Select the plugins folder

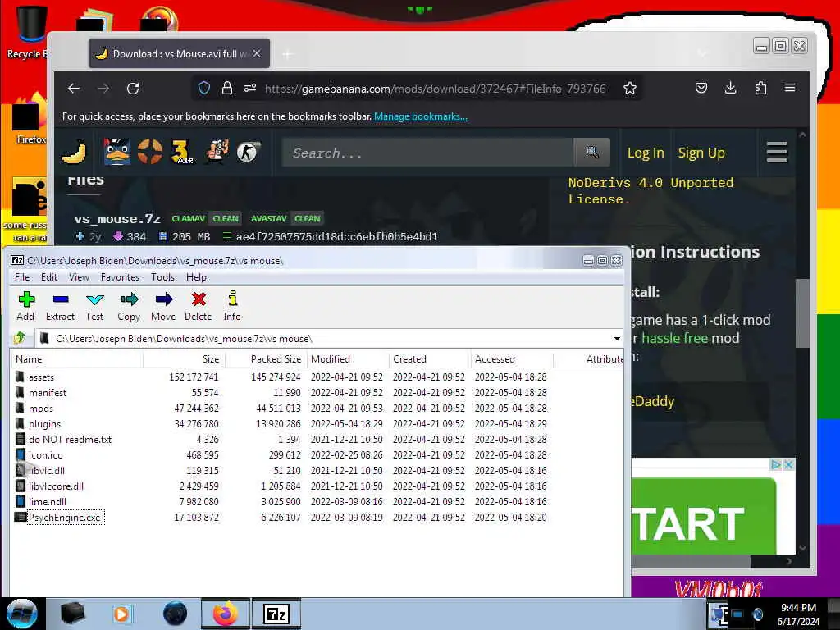(44, 424)
